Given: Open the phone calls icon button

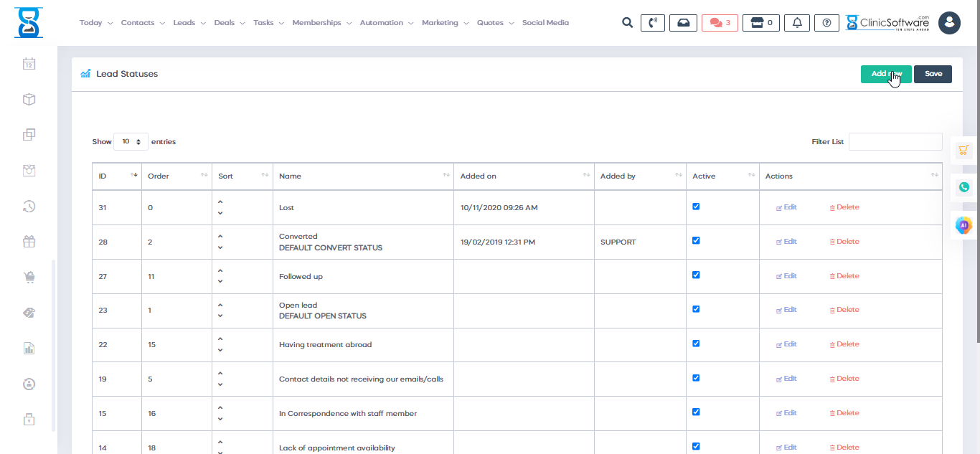Looking at the screenshot, I should click(x=652, y=23).
